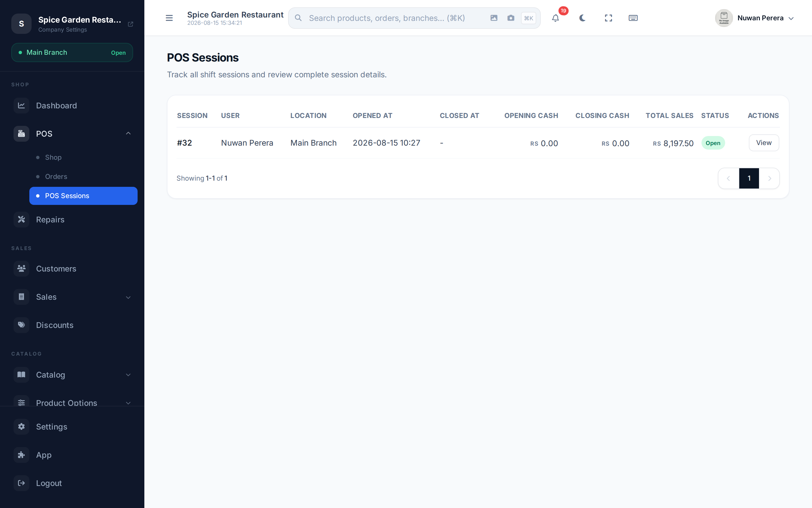Select page 1 in pagination
The height and width of the screenshot is (508, 812).
749,178
